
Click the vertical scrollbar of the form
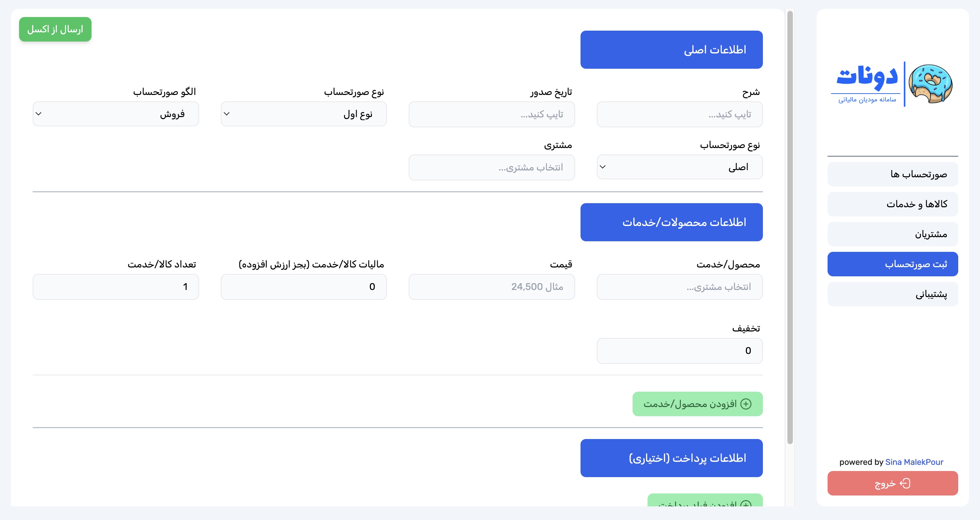[x=790, y=228]
